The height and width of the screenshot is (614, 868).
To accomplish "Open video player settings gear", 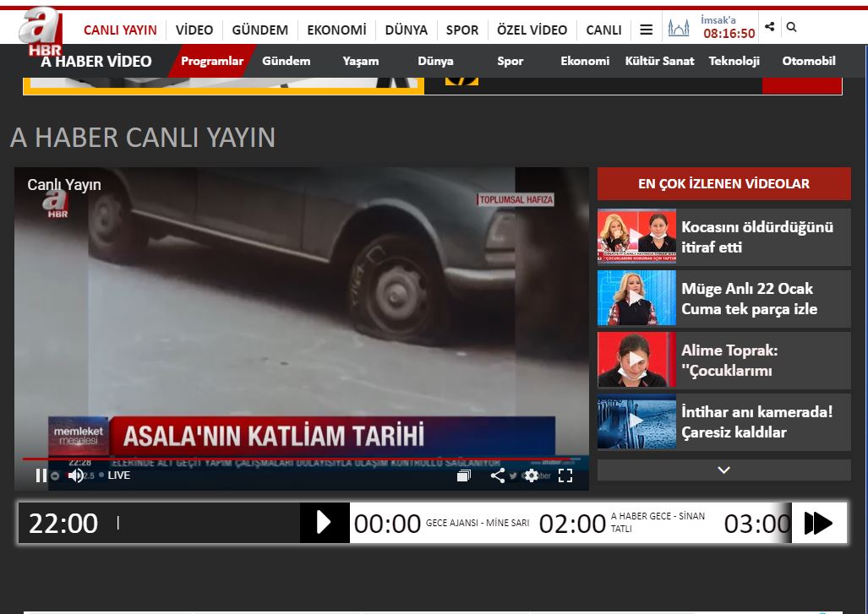I will coord(532,475).
